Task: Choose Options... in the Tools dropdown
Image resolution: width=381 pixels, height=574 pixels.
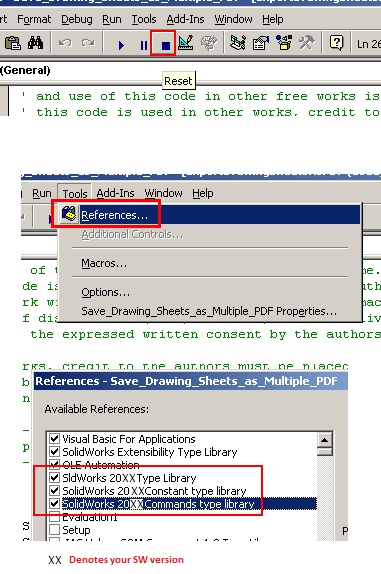Action: (x=105, y=292)
